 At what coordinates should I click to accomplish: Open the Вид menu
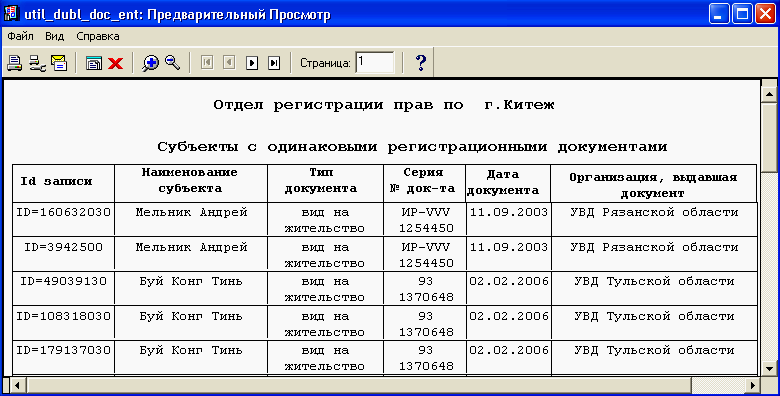(55, 36)
